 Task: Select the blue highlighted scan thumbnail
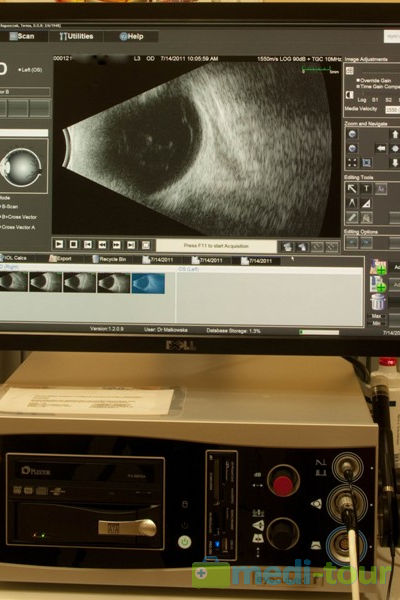click(x=149, y=283)
